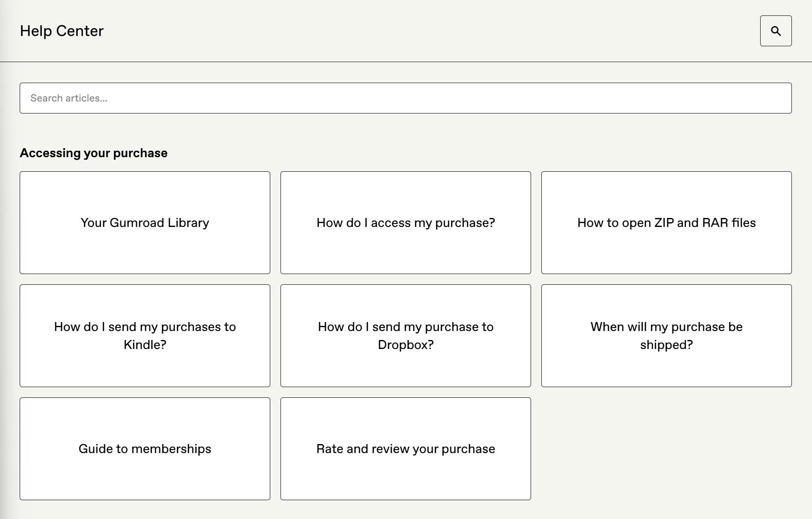
Task: Open How to open ZIP and RAR files
Action: coord(666,223)
